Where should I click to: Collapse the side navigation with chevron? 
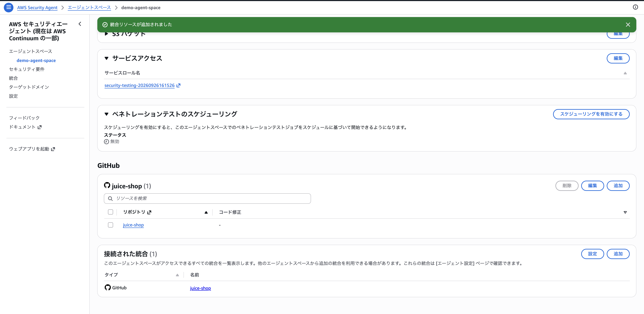[x=80, y=24]
